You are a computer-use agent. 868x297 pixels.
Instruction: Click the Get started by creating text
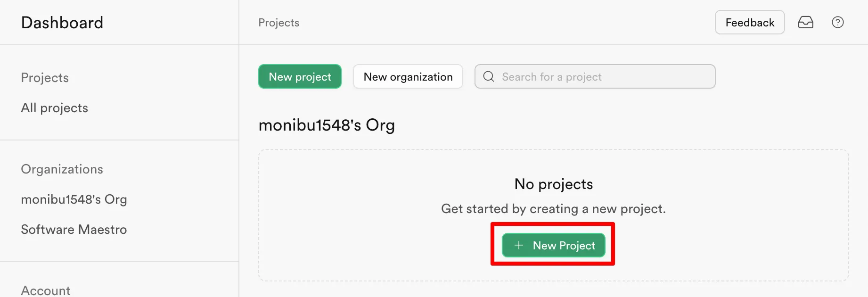point(553,209)
